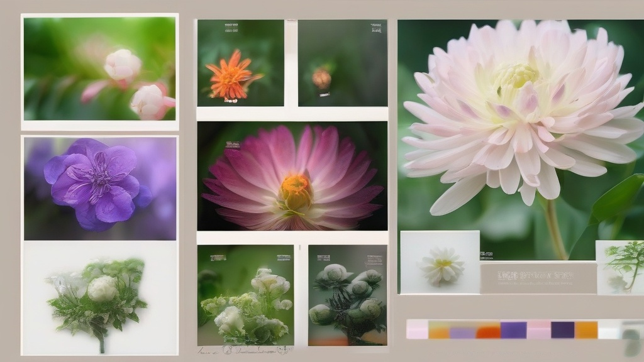The image size is (644, 362).
Task: Select the dark green bouquet with round buds image
Action: click(347, 295)
